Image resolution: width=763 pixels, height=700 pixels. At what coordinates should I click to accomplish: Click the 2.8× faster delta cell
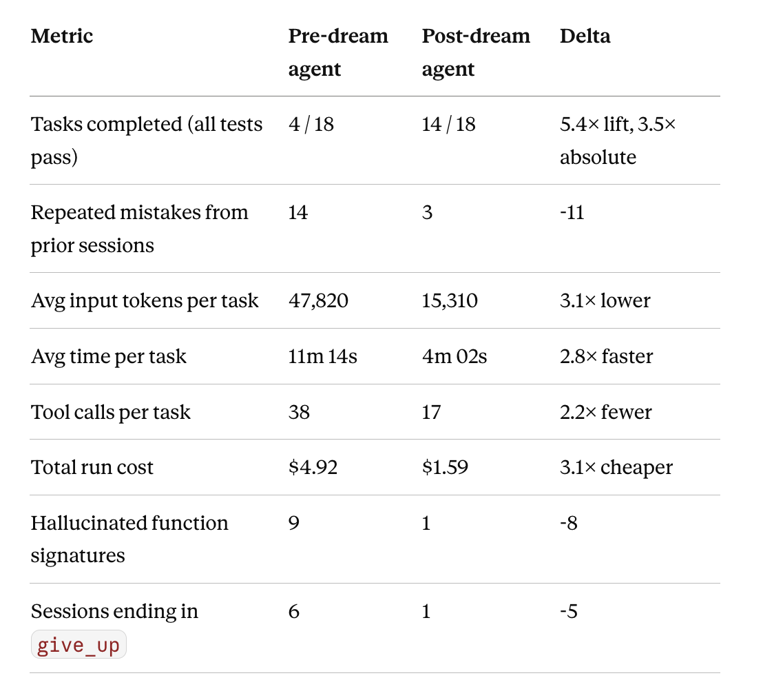tap(606, 356)
